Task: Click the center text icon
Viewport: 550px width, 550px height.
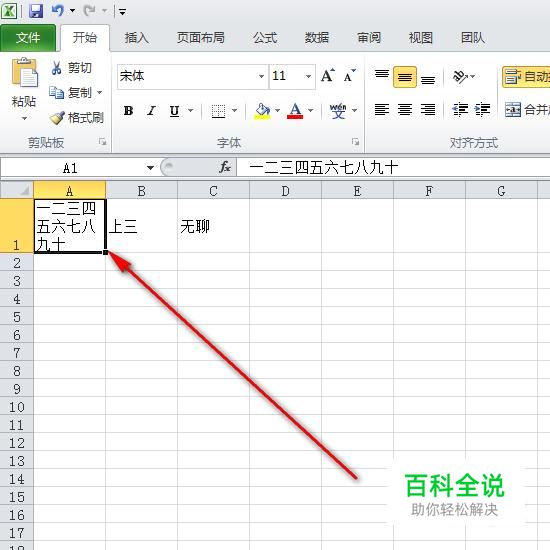Action: pos(405,110)
